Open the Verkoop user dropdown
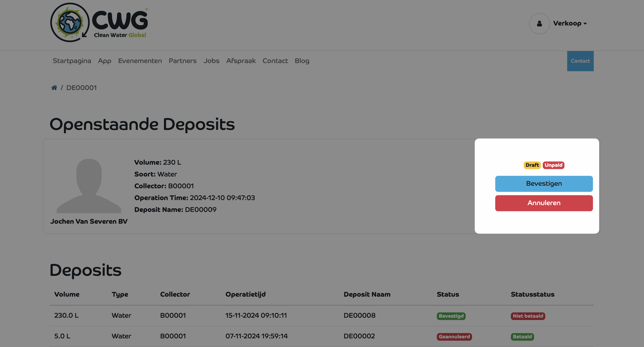The image size is (644, 347). (570, 23)
